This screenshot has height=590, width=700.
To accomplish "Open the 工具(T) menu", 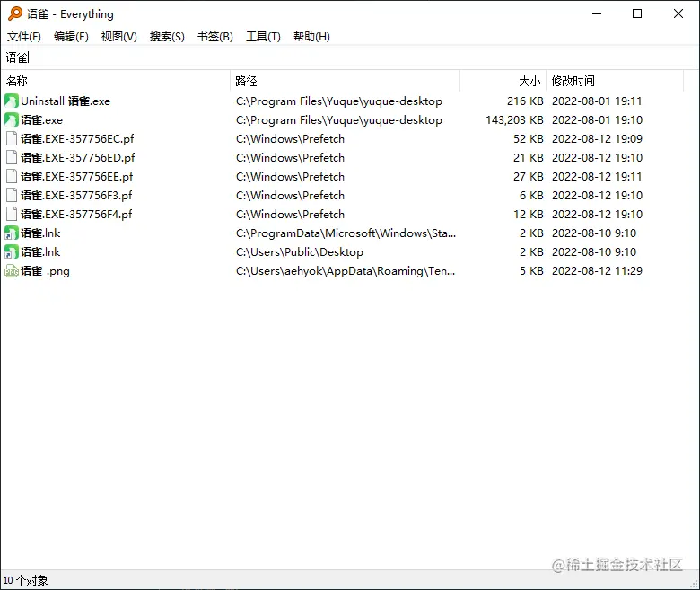I will 263,37.
